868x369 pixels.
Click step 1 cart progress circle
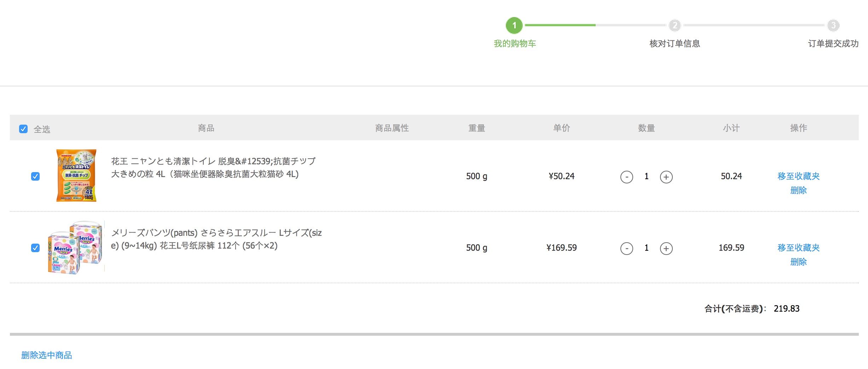click(x=514, y=25)
